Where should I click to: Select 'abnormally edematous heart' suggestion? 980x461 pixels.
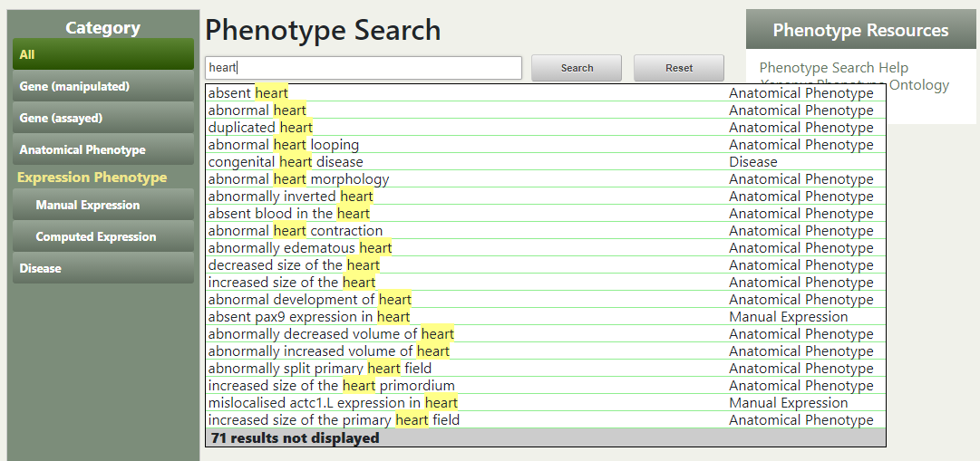coord(300,248)
